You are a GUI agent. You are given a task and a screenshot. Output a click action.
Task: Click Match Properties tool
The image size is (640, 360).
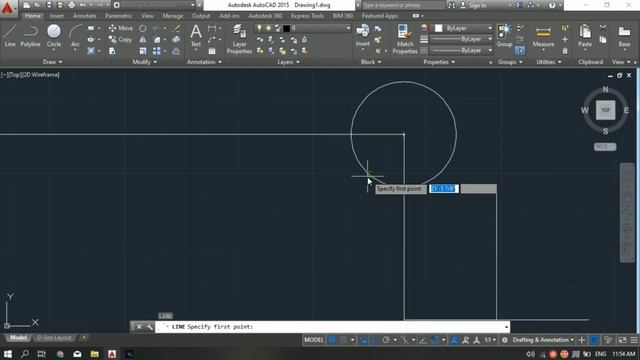click(405, 39)
